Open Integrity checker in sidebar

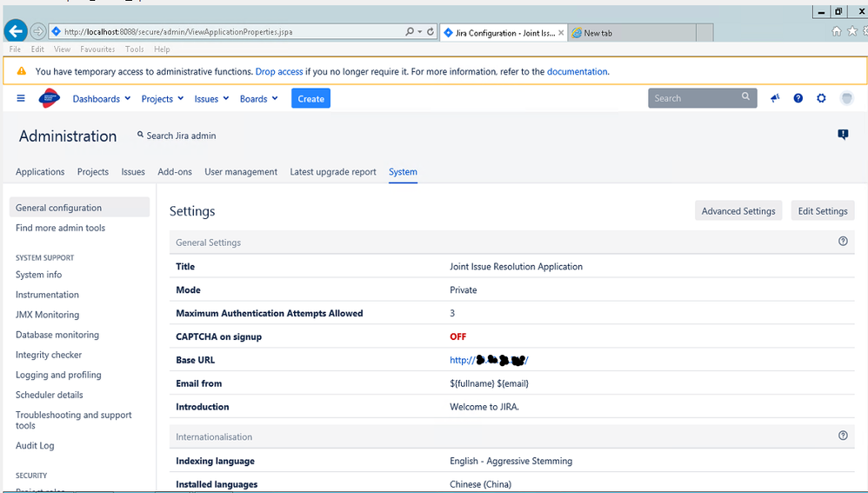pyautogui.click(x=49, y=355)
